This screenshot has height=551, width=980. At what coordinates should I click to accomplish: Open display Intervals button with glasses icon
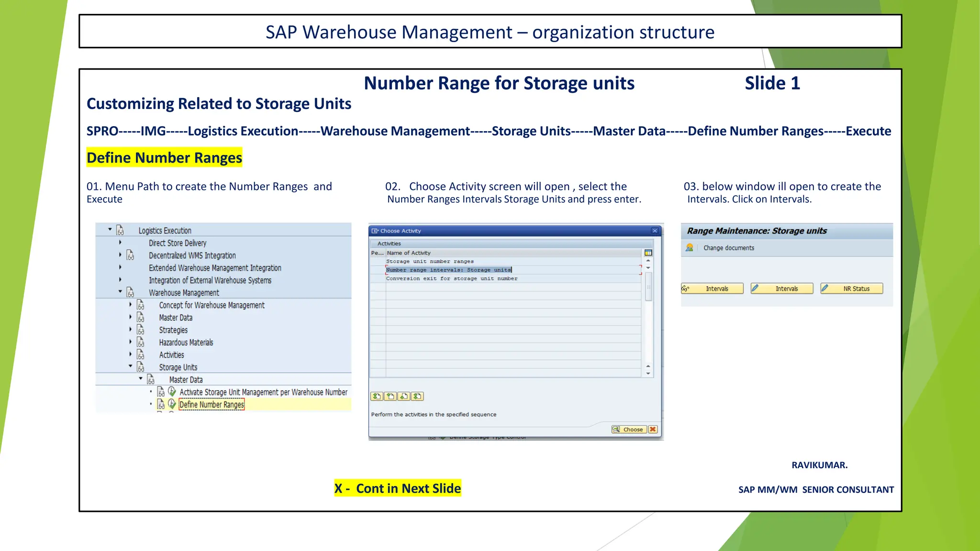[x=713, y=288]
